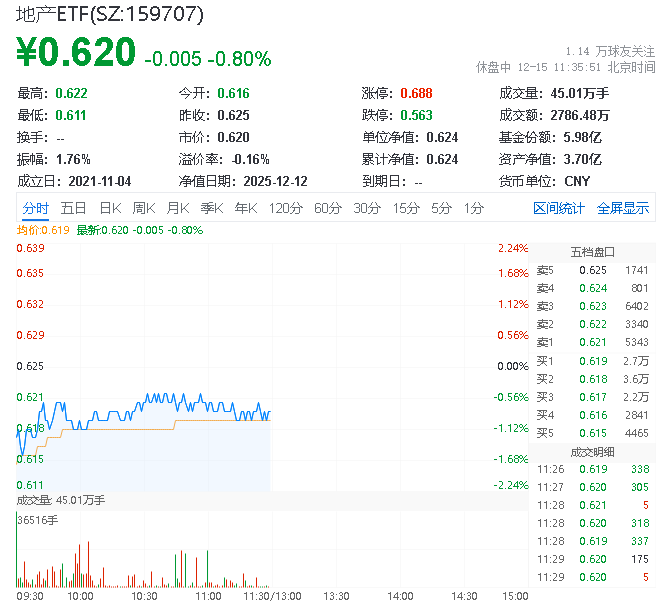This screenshot has width=656, height=615.
Task: Select the 月K monthly tab
Action: pos(178,208)
